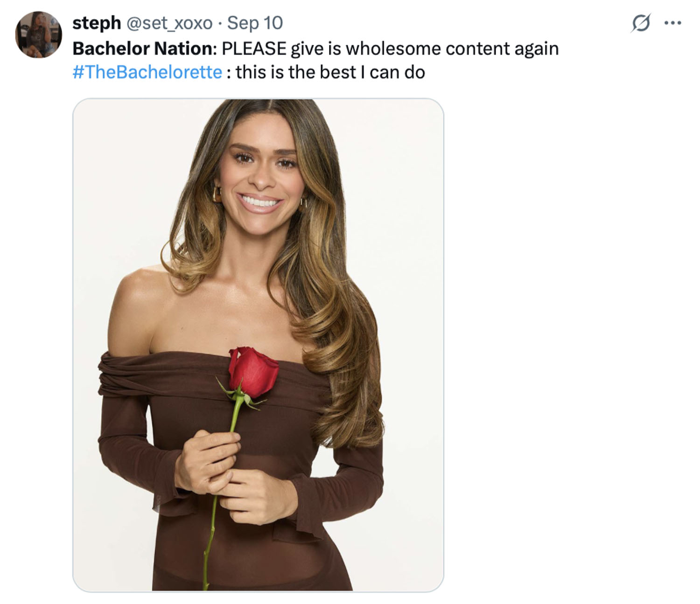Follow the #TheBachelorette hashtag link
This screenshot has width=700, height=604.
pyautogui.click(x=147, y=72)
